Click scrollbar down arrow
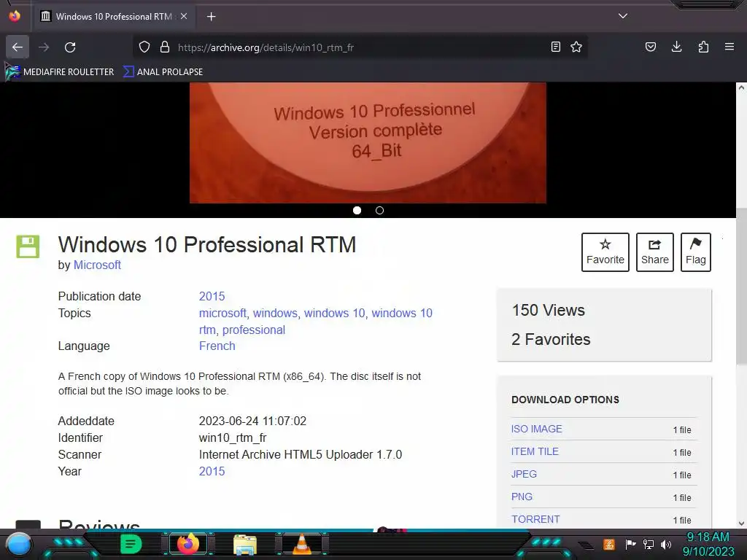The width and height of the screenshot is (747, 560). (x=741, y=524)
